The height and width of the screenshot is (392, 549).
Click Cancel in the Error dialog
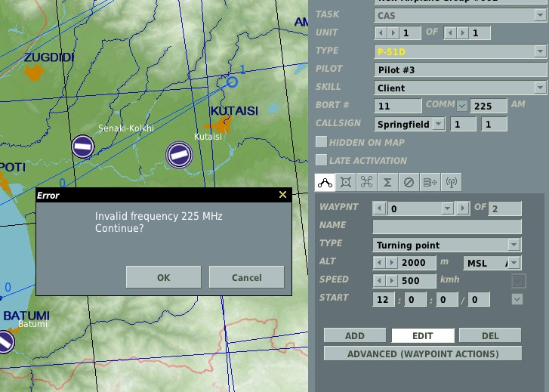[246, 277]
